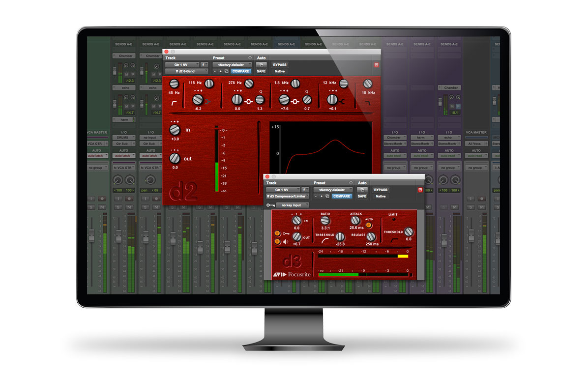This screenshot has height=373, width=588.
Task: Select next preset with plus in d2
Action: [x=220, y=71]
